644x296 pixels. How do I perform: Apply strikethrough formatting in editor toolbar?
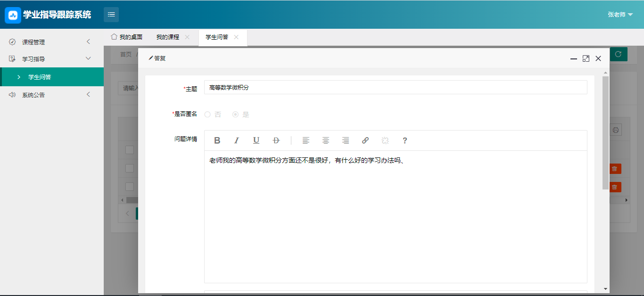click(x=276, y=140)
